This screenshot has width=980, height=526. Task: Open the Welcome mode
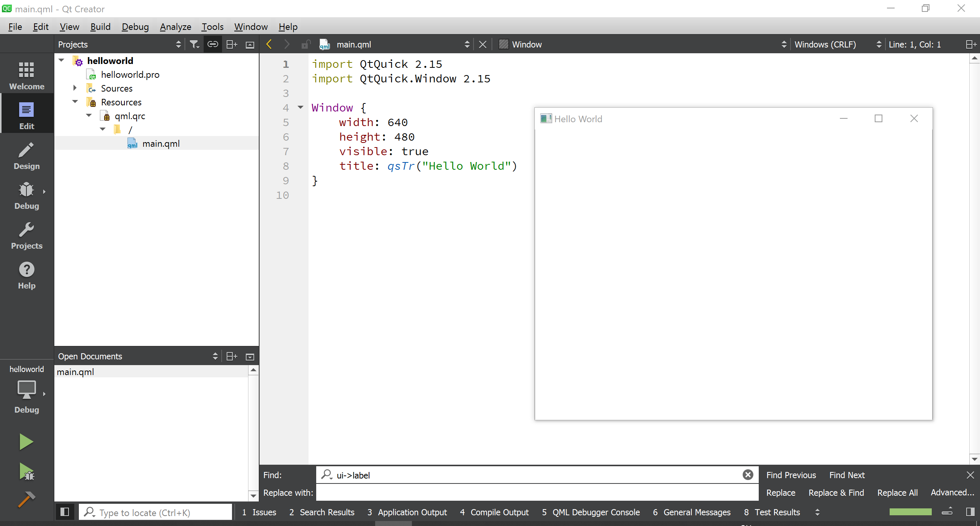click(x=26, y=76)
